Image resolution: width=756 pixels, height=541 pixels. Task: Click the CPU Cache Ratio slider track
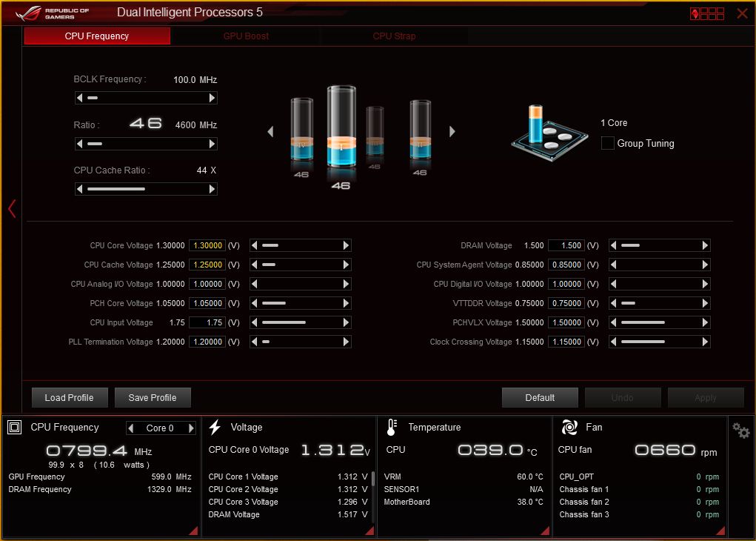pyautogui.click(x=146, y=189)
